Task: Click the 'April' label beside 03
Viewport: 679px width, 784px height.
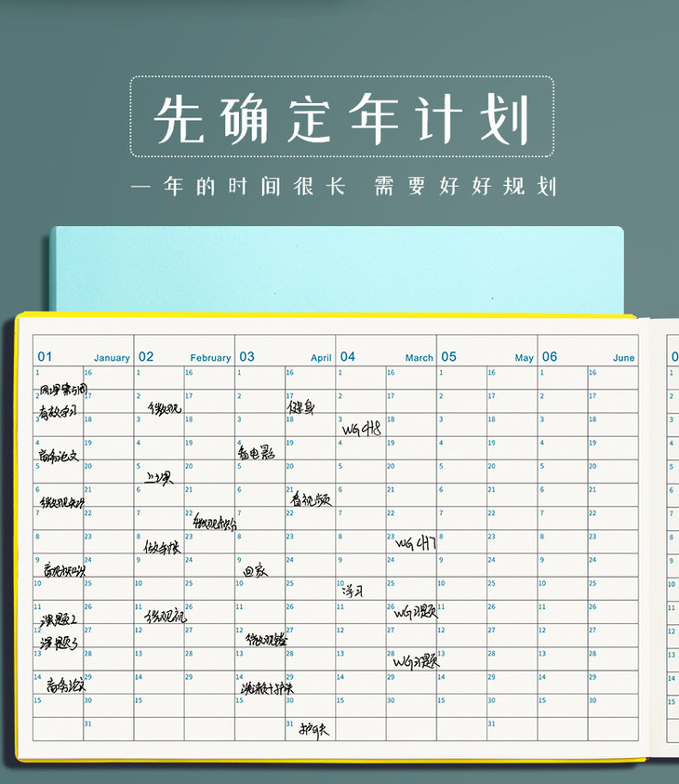Action: [321, 357]
